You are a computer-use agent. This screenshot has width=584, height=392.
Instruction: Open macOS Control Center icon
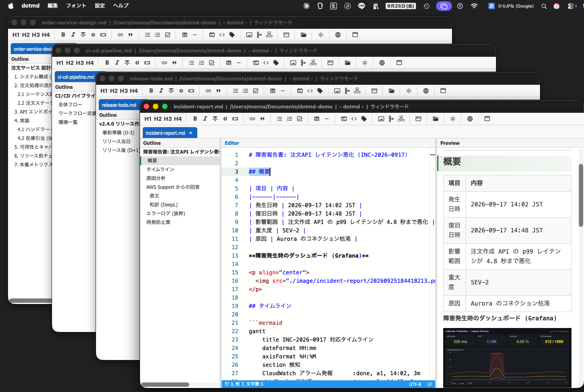(x=570, y=6)
